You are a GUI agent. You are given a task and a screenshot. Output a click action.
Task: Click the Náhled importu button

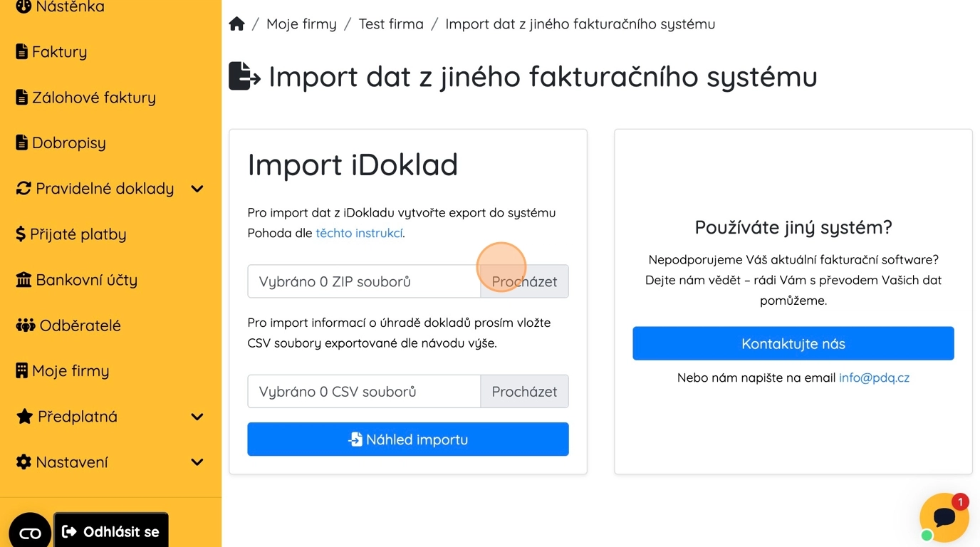(408, 439)
